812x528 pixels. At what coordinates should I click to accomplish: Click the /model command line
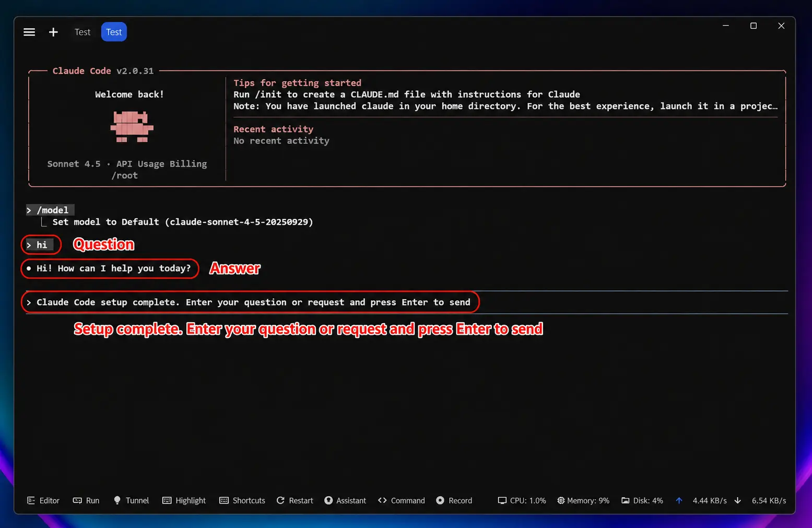[x=50, y=210]
